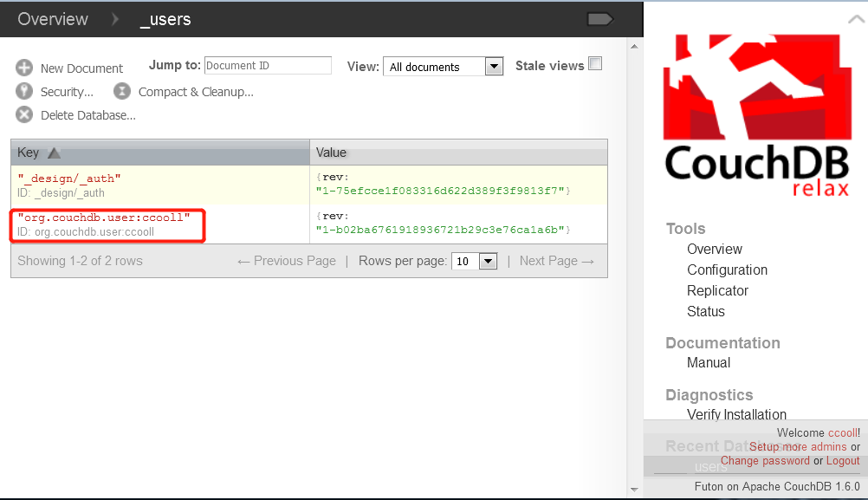Screen dimensions: 868x500
Task: Create a New Document
Action: coord(82,68)
